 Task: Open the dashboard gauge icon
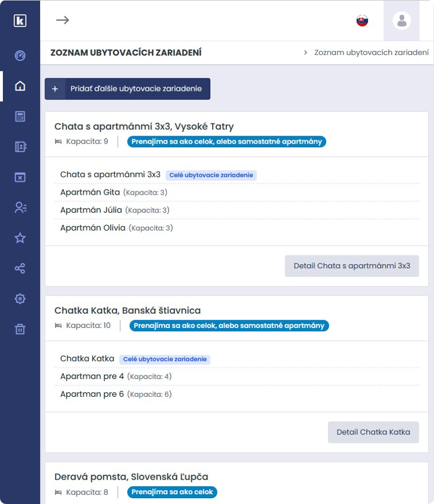pyautogui.click(x=20, y=56)
